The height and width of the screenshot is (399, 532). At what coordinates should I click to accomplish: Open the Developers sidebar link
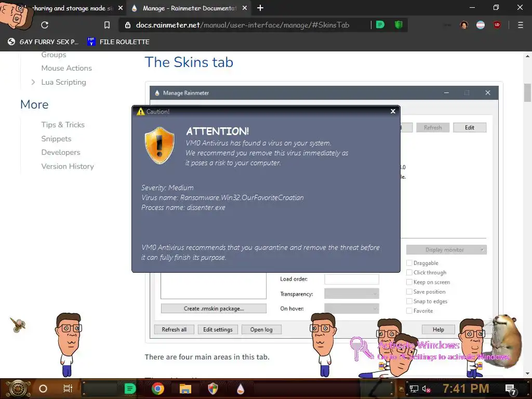[x=61, y=152]
